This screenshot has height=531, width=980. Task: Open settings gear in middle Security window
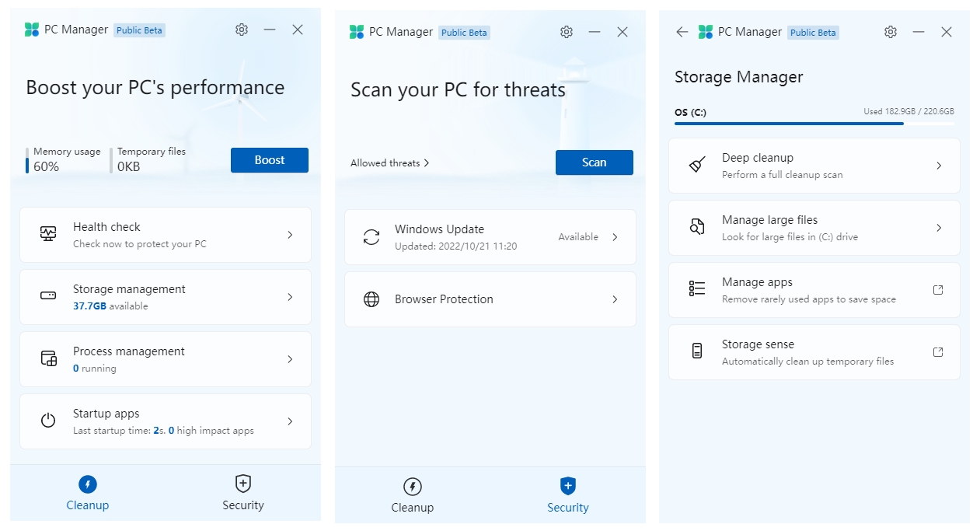pyautogui.click(x=567, y=32)
